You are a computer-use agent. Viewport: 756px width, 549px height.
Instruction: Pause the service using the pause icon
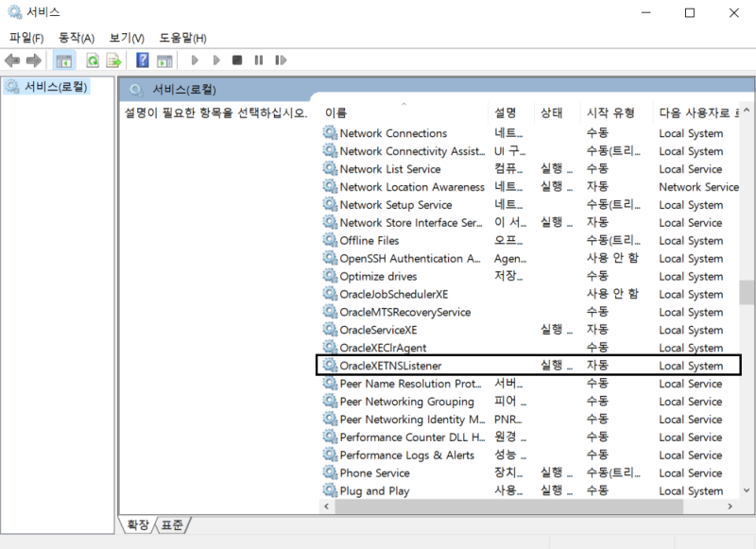[257, 60]
